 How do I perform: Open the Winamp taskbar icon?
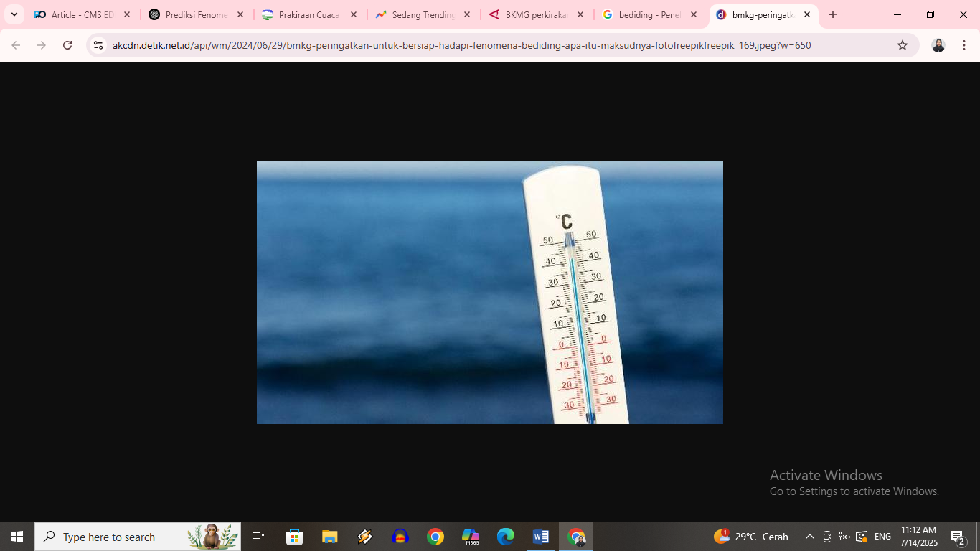coord(364,537)
